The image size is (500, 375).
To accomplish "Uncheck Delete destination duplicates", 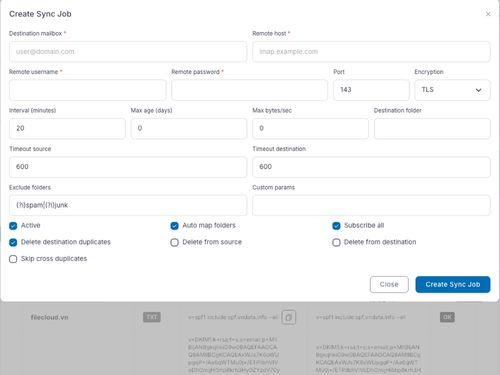I will 13,242.
